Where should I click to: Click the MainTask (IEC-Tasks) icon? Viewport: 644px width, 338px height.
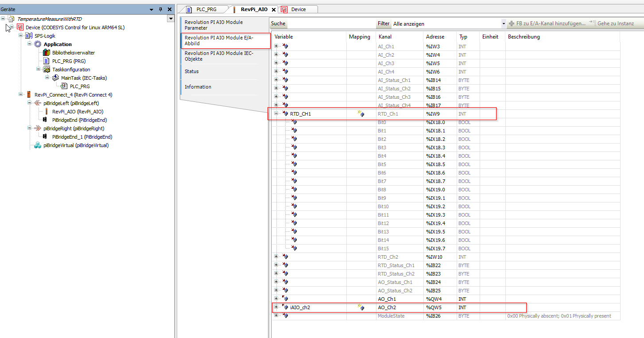(x=55, y=78)
